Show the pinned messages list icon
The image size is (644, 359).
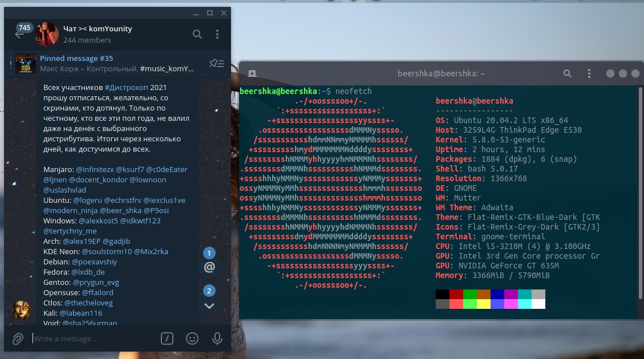(x=216, y=63)
